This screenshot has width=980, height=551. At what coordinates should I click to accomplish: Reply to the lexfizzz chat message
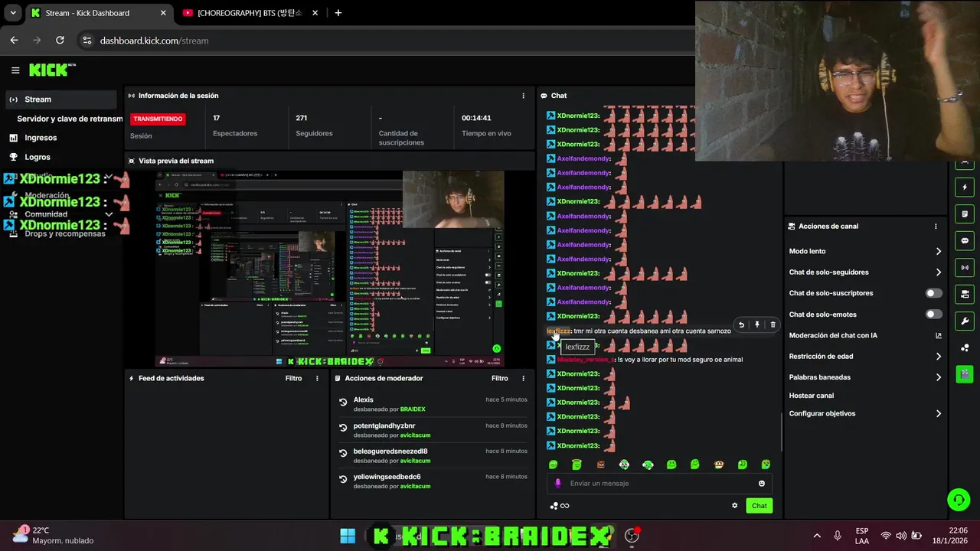(741, 324)
